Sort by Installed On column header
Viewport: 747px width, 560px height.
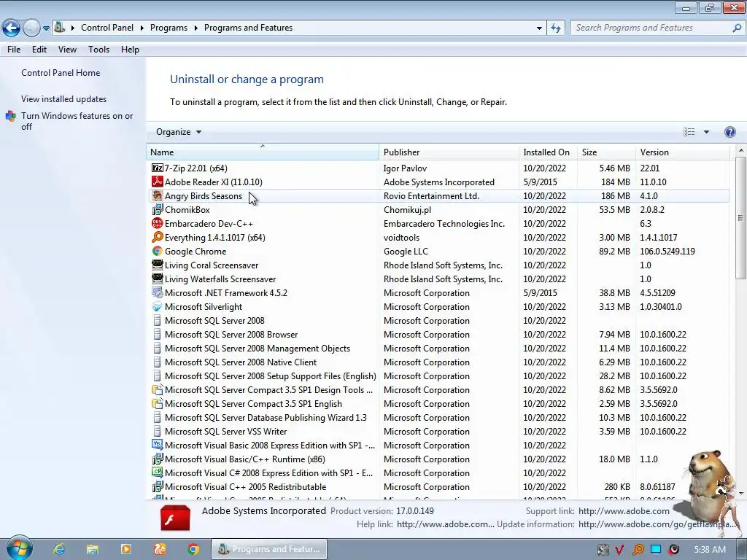click(548, 152)
